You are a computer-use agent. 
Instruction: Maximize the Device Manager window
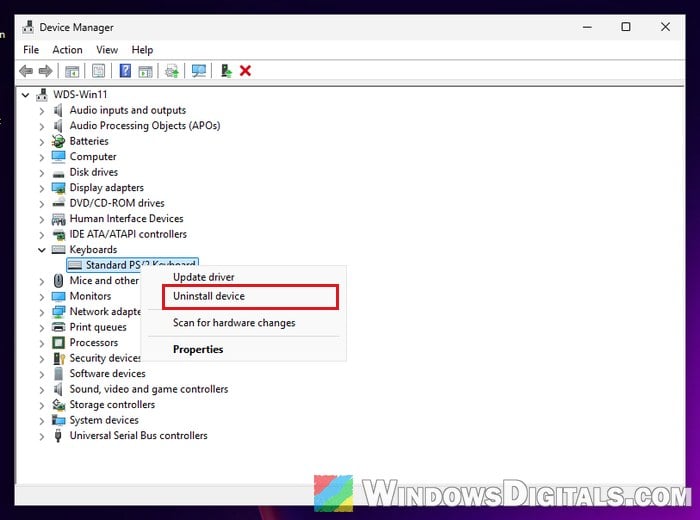[626, 27]
